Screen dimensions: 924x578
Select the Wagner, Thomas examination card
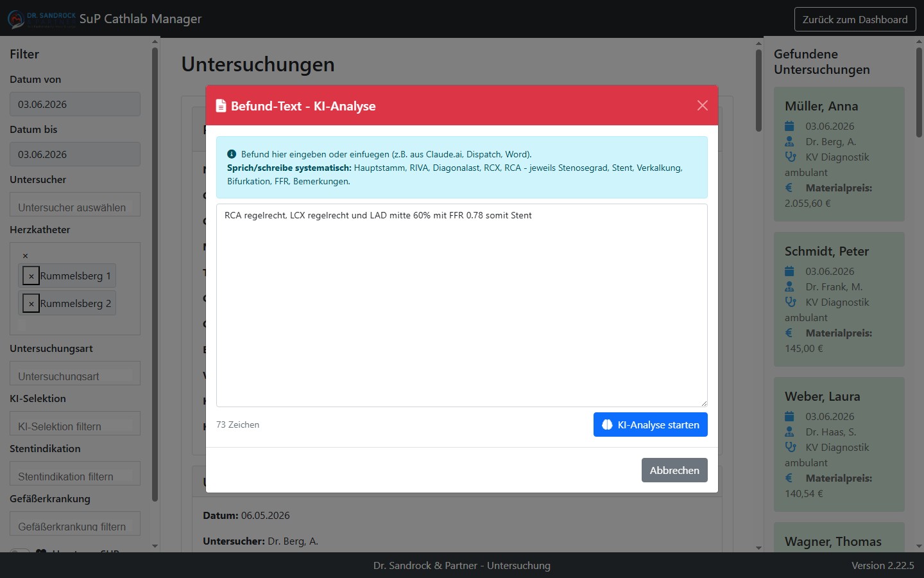point(839,538)
